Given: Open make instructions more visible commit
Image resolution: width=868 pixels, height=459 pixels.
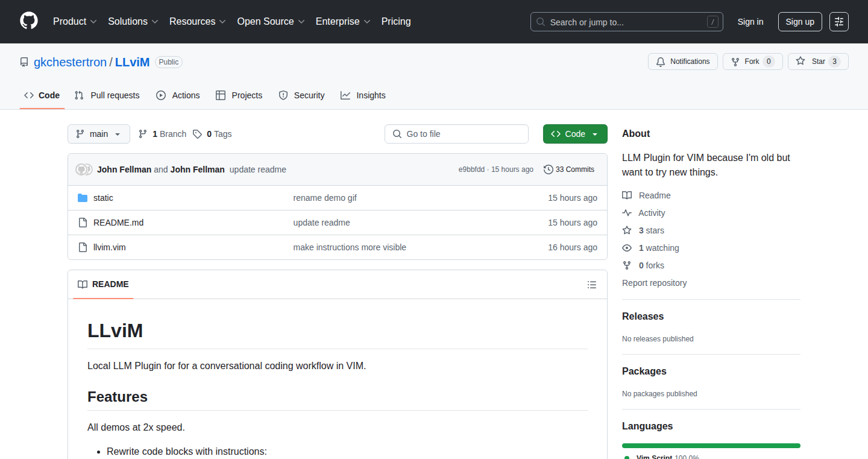Looking at the screenshot, I should tap(350, 247).
